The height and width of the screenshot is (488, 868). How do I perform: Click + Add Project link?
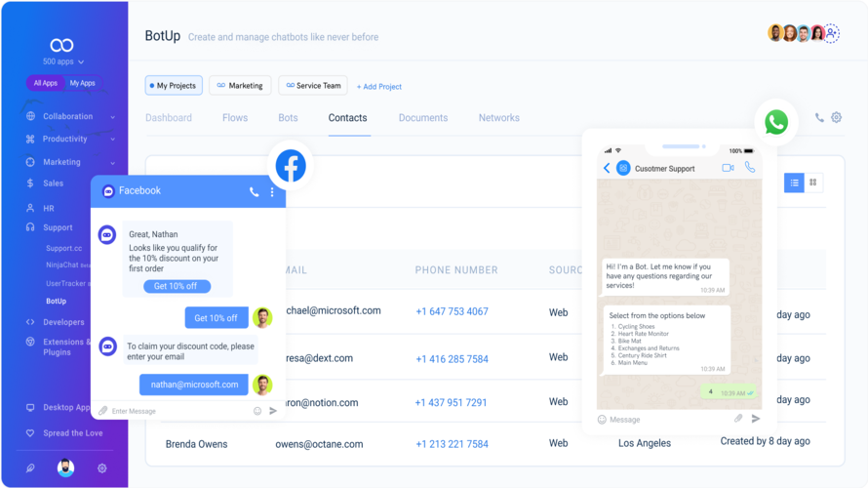coord(379,87)
